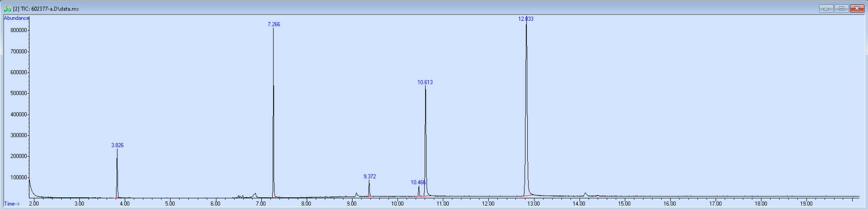Select the peak label 9.372
Screen dimensions: 868x209
coord(370,176)
